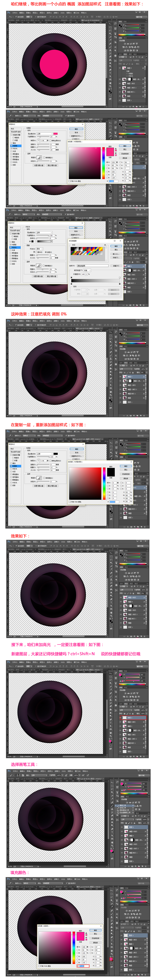154x980 pixels.
Task: Click 确定 in the pink color picker dialog
Action: pyautogui.click(x=125, y=146)
